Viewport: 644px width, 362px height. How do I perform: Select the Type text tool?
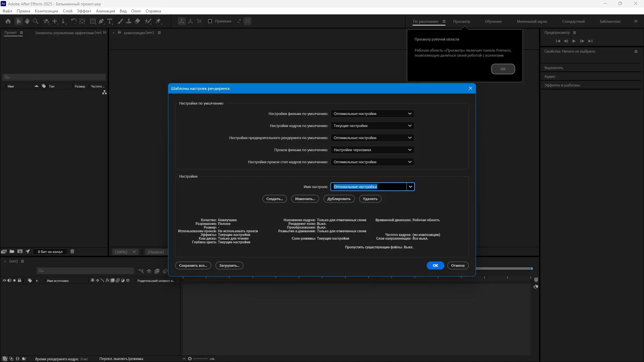(x=110, y=21)
